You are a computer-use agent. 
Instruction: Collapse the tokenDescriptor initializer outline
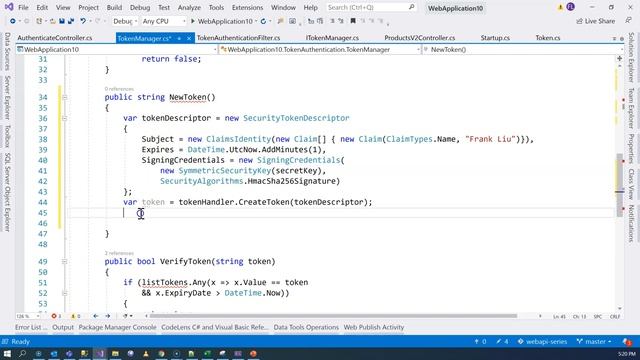(x=64, y=118)
